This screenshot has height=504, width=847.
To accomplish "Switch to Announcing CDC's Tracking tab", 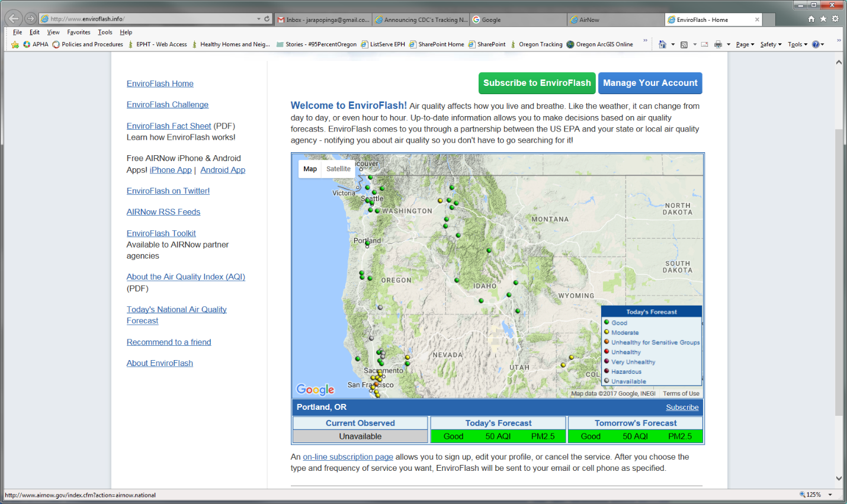I will point(421,20).
